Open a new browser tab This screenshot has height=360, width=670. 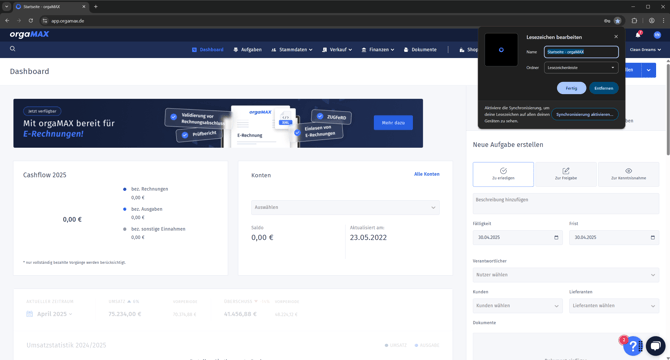point(96,7)
